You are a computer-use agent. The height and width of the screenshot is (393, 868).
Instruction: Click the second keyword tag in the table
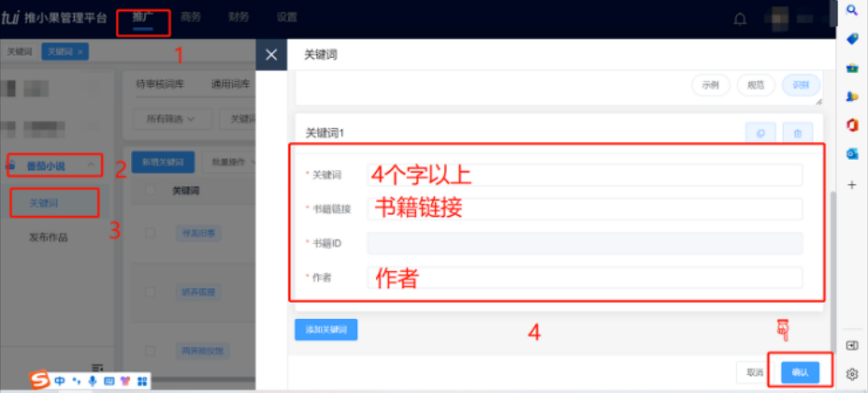click(198, 291)
